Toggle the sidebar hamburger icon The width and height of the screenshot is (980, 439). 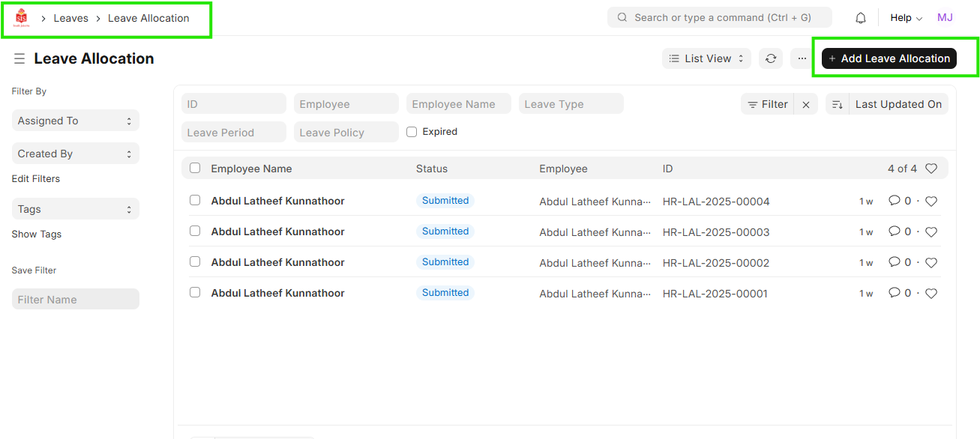[19, 58]
